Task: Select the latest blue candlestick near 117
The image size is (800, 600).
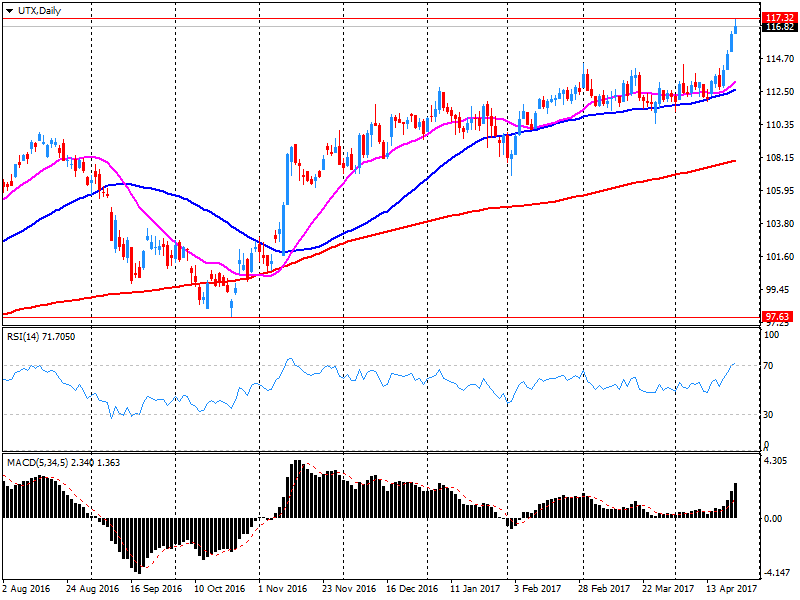Action: tap(735, 27)
